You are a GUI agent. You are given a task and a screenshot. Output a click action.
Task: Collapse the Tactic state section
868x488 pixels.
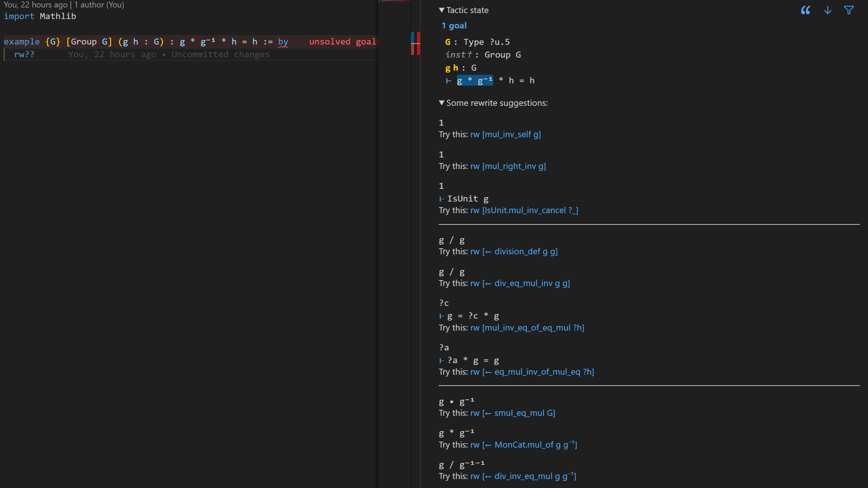pyautogui.click(x=442, y=10)
